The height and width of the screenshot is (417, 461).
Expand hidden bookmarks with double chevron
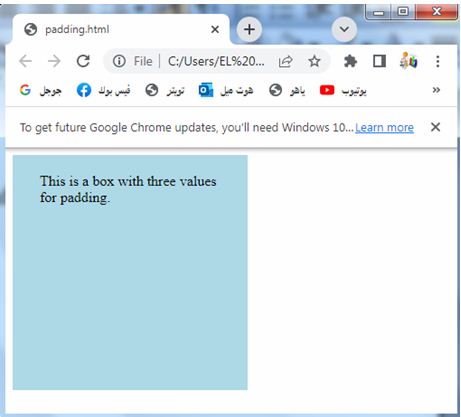(436, 90)
